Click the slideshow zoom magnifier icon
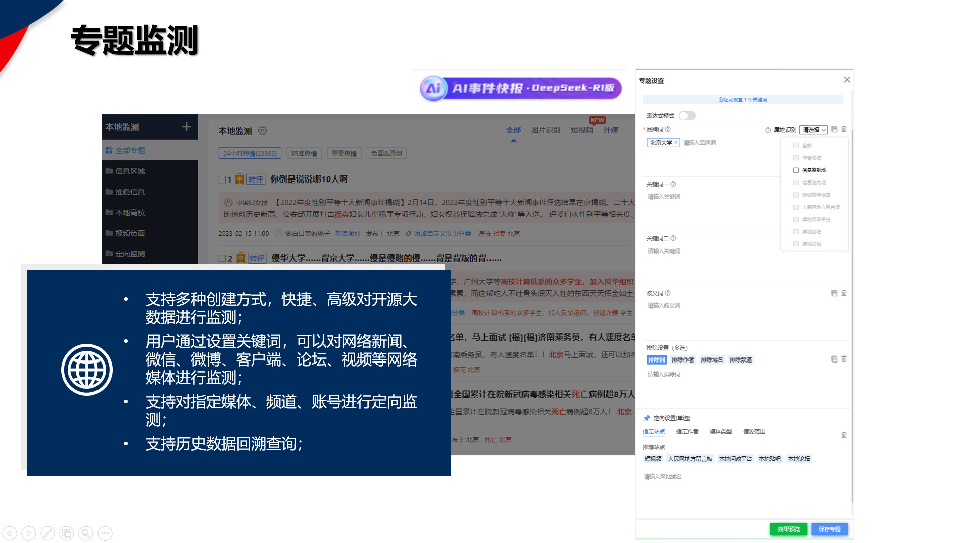The width and height of the screenshot is (980, 543). coord(86,533)
